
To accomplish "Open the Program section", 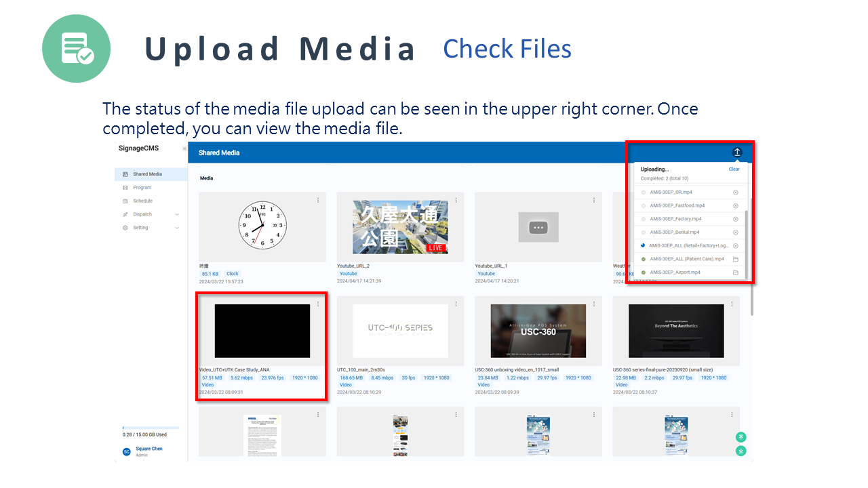I will point(142,188).
